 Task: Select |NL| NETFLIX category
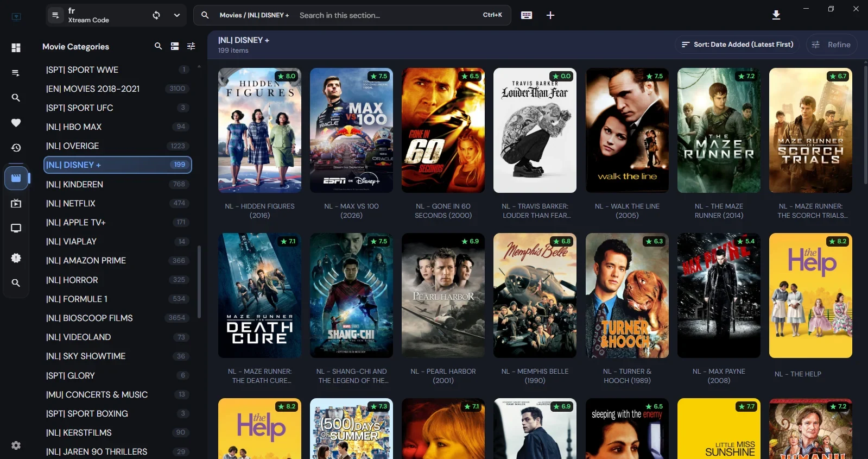117,203
